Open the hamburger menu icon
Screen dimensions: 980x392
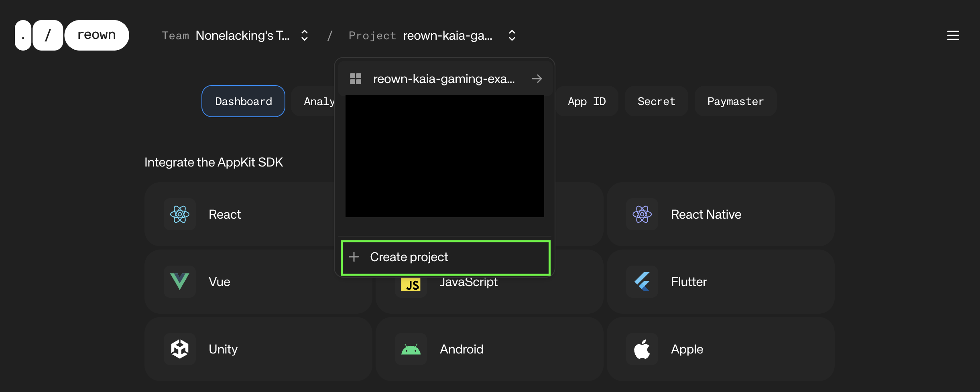pos(953,35)
